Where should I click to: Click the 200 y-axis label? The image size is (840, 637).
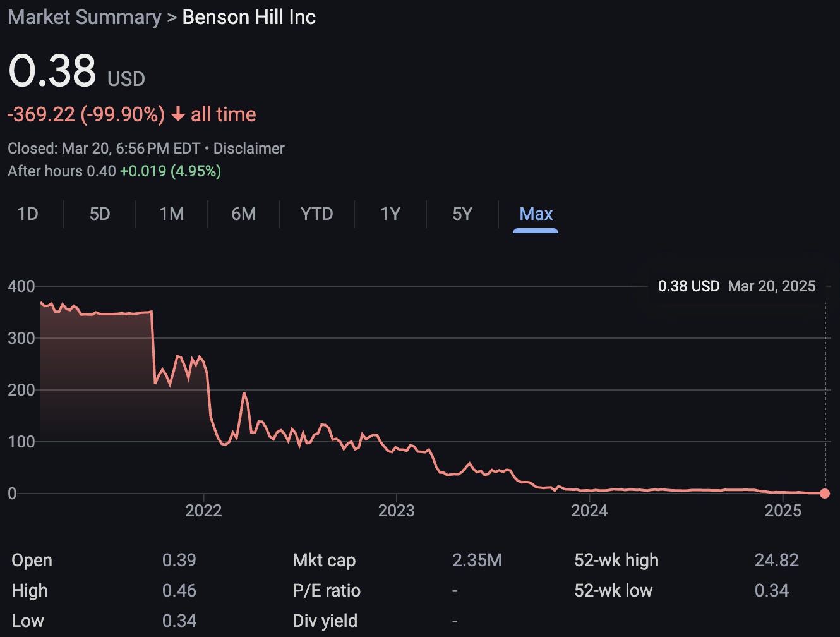point(21,390)
